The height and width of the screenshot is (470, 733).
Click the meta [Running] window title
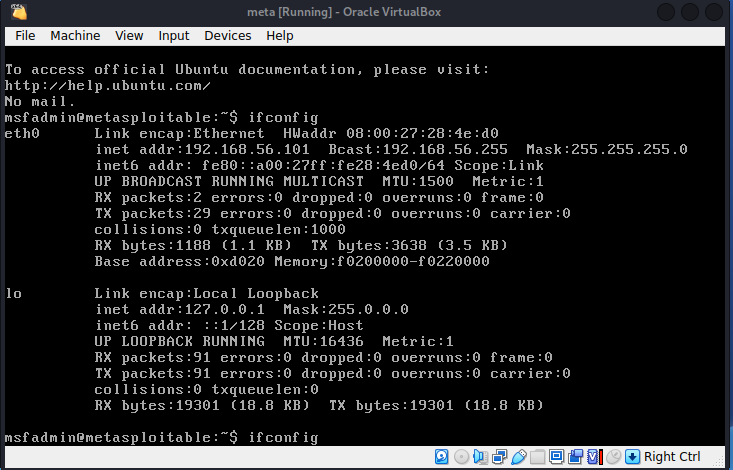click(x=344, y=12)
